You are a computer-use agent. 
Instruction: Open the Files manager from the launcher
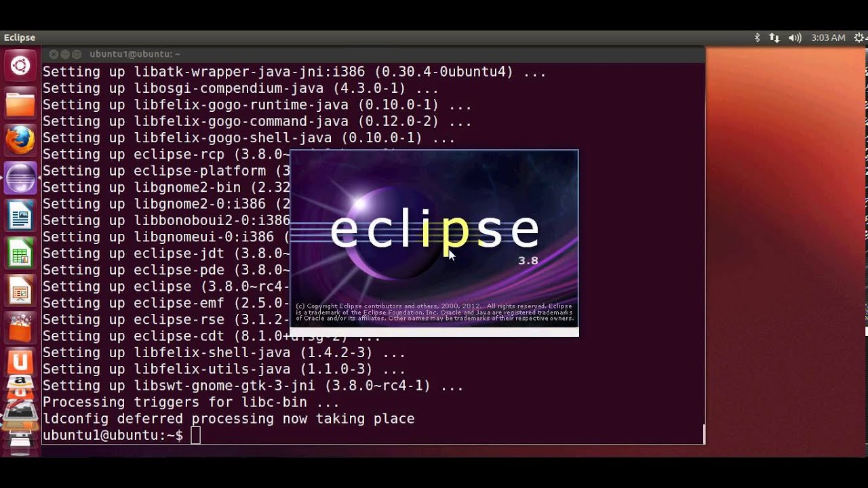click(x=20, y=104)
